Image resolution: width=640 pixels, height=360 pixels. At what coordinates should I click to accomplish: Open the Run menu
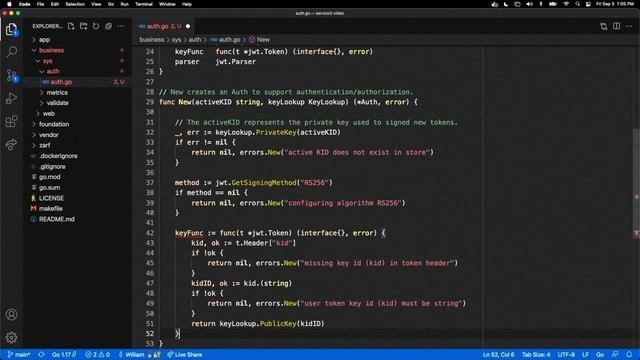[124, 4]
